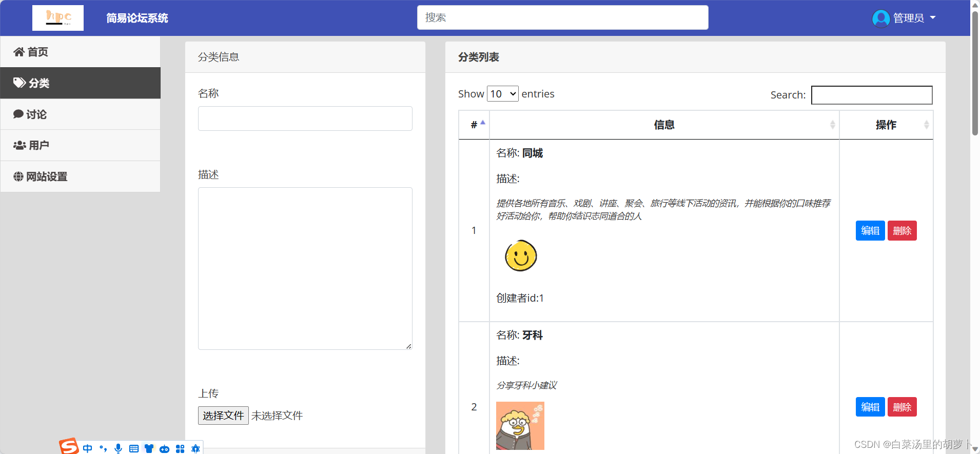
Task: Click the home icon beside 首页
Action: [x=19, y=52]
